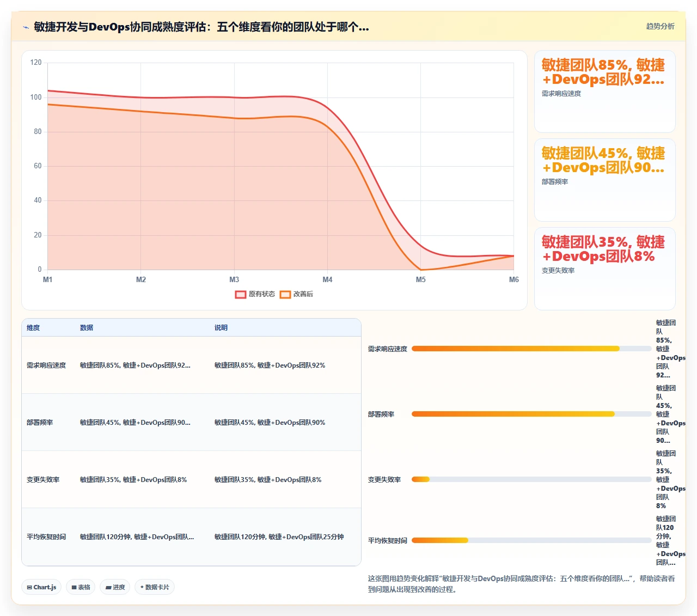Open the 需求响应速度 data card
Image resolution: width=697 pixels, height=616 pixels.
(x=604, y=92)
